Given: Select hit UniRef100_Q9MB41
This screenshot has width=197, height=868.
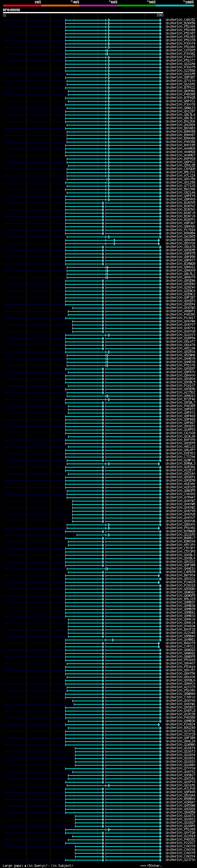Looking at the screenshot, I should coord(180,612).
